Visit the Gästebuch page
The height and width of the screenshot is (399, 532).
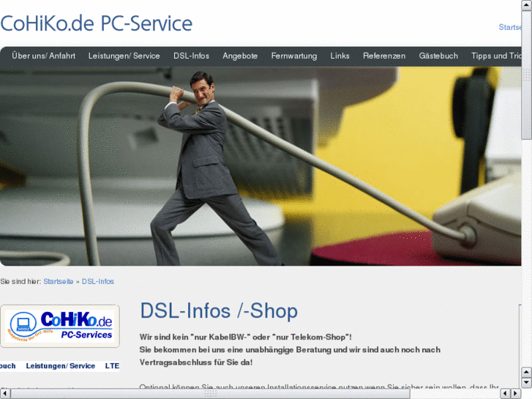coord(438,56)
